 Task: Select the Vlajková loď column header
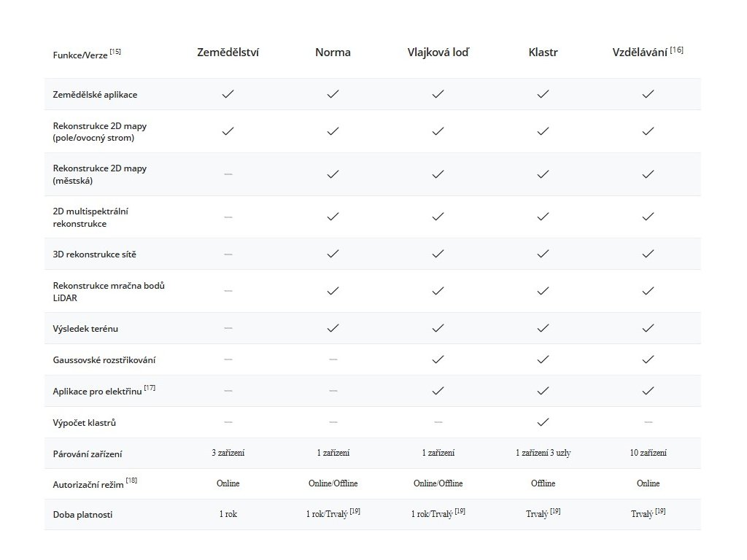point(438,52)
